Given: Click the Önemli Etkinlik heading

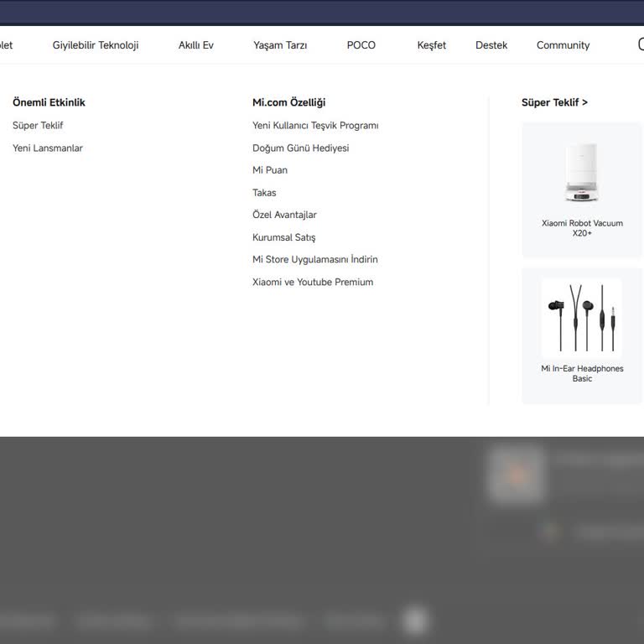Looking at the screenshot, I should (49, 102).
